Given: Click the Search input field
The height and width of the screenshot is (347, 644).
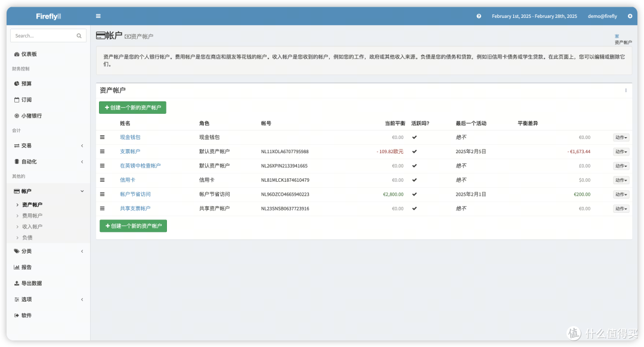Looking at the screenshot, I should tap(48, 36).
